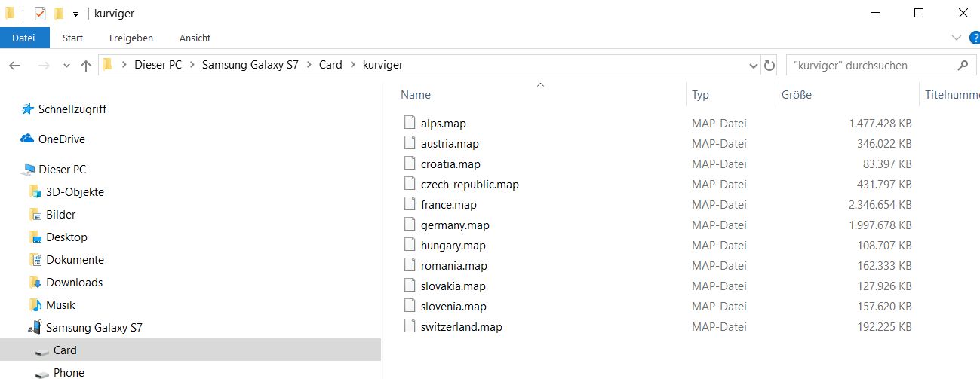
Task: Click the search magnifier icon
Action: point(963,66)
